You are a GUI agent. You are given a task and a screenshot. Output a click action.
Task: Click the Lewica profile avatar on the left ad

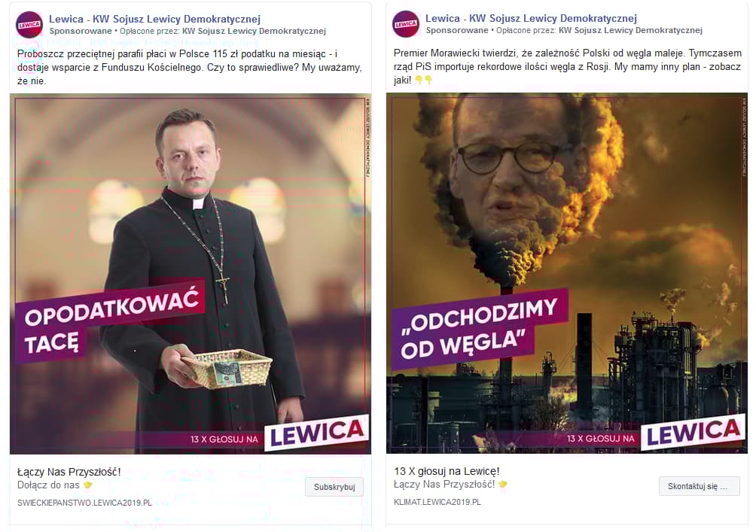(x=29, y=25)
